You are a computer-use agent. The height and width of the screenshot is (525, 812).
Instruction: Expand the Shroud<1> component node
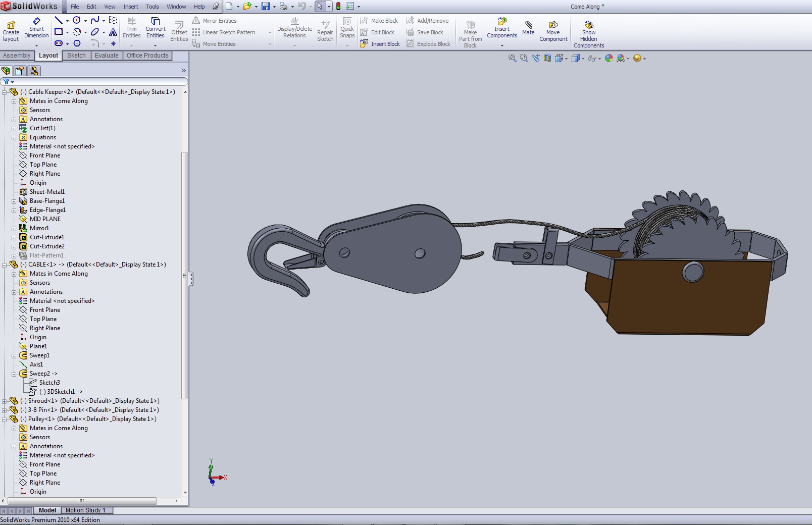pos(5,401)
